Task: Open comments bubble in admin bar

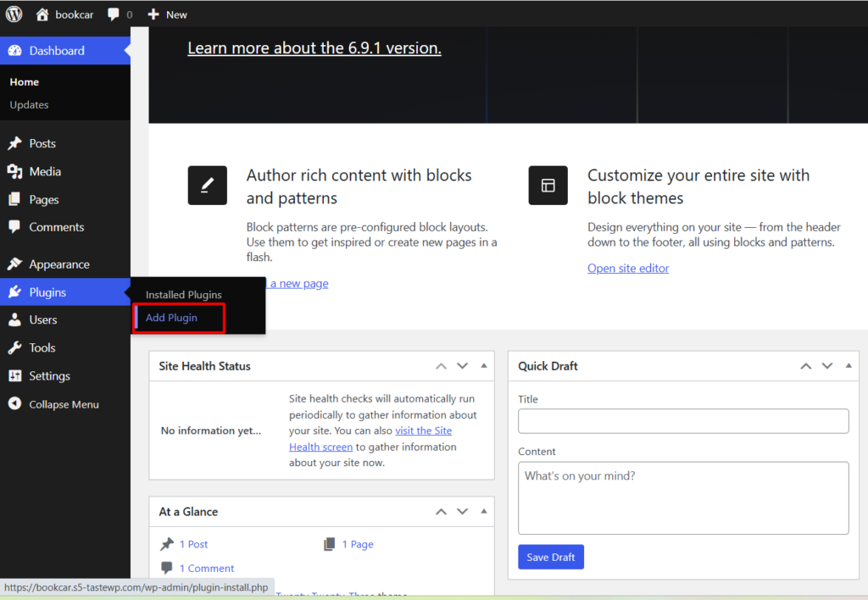Action: pyautogui.click(x=114, y=14)
